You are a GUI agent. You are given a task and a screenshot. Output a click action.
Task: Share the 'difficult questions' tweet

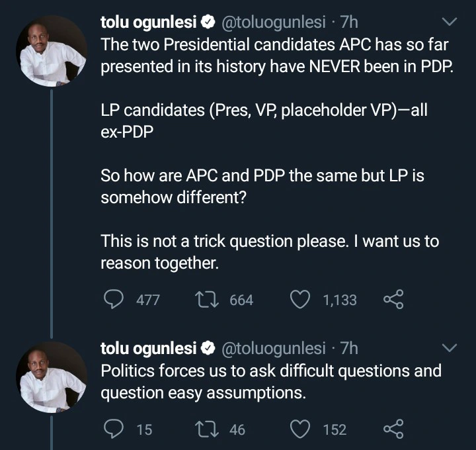(x=393, y=429)
